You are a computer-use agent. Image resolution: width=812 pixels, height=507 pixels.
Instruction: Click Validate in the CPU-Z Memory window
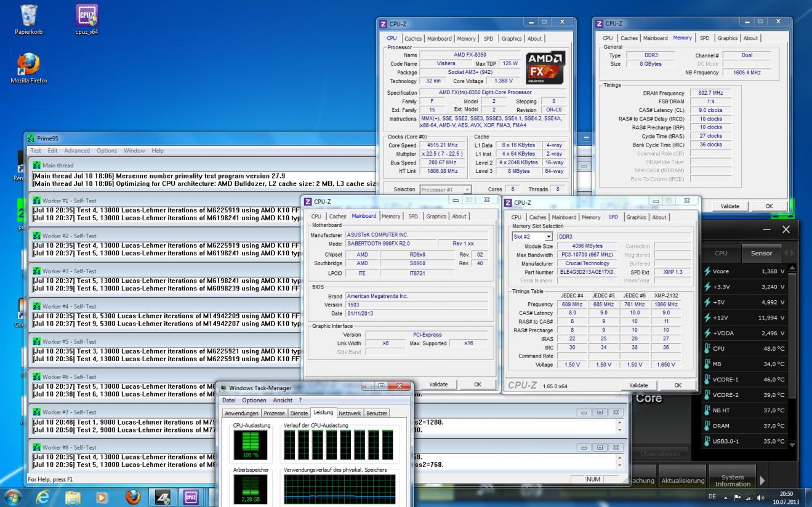pos(730,207)
